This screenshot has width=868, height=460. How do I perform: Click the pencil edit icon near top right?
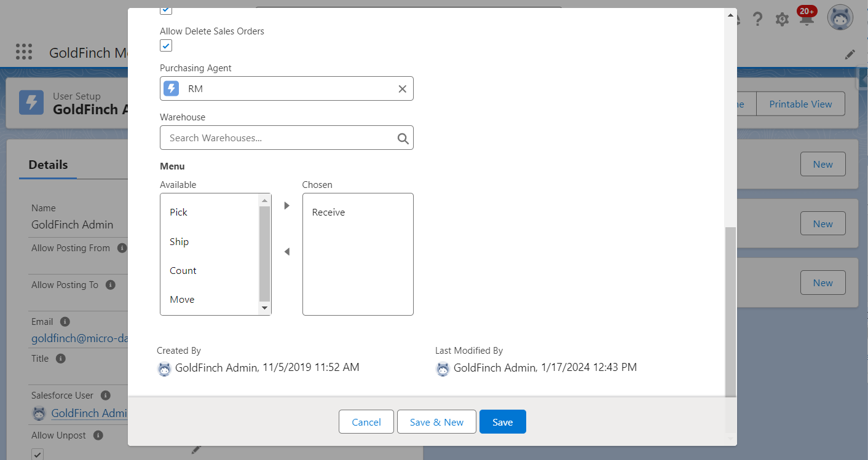850,55
